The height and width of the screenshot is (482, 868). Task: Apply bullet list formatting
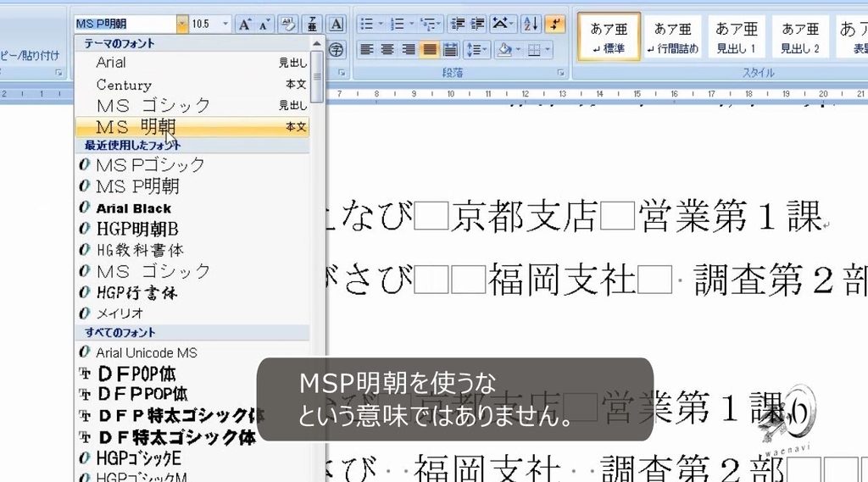coord(366,24)
